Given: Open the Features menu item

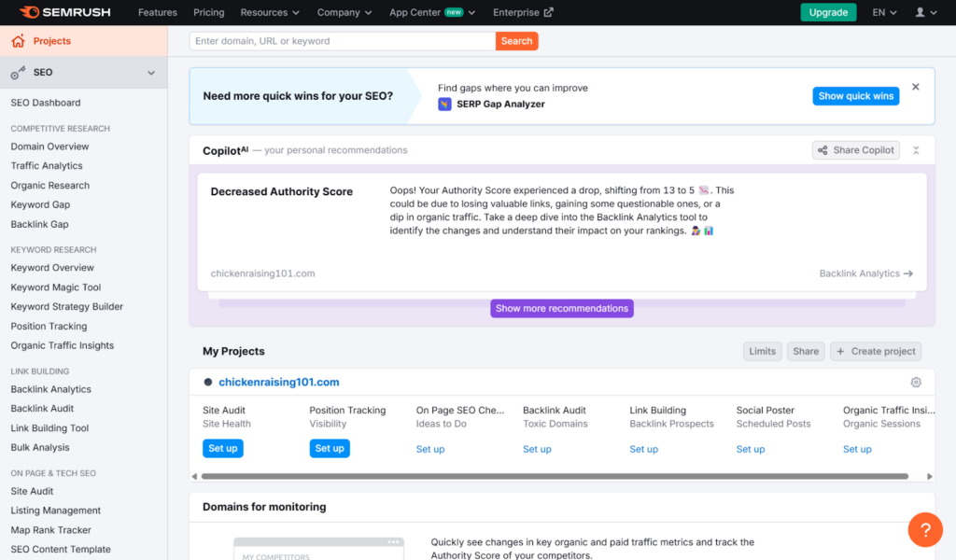Looking at the screenshot, I should [x=157, y=12].
